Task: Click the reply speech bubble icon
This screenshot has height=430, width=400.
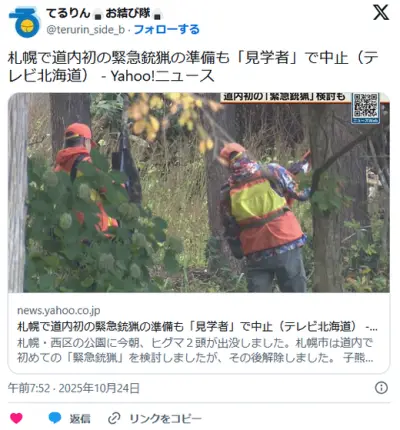Action: click(55, 418)
